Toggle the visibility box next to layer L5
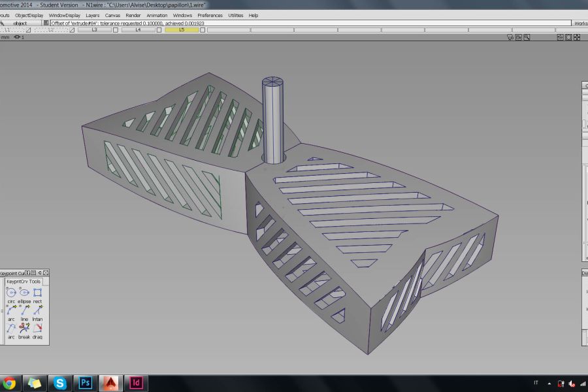This screenshot has width=588, height=392. 204,29
